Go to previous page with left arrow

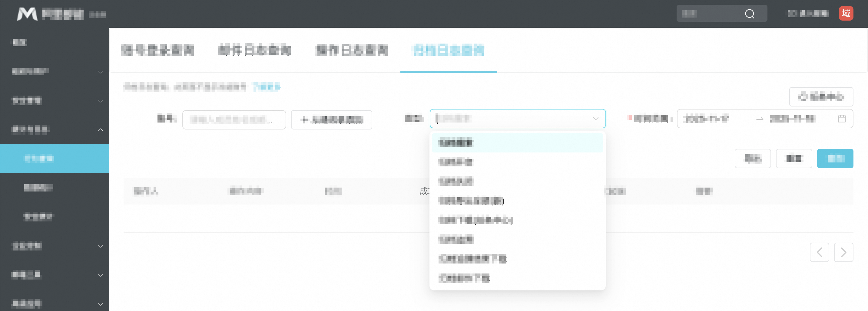(819, 252)
